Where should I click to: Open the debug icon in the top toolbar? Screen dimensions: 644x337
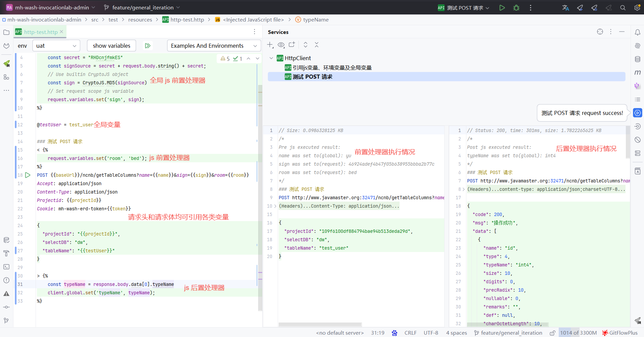(516, 7)
